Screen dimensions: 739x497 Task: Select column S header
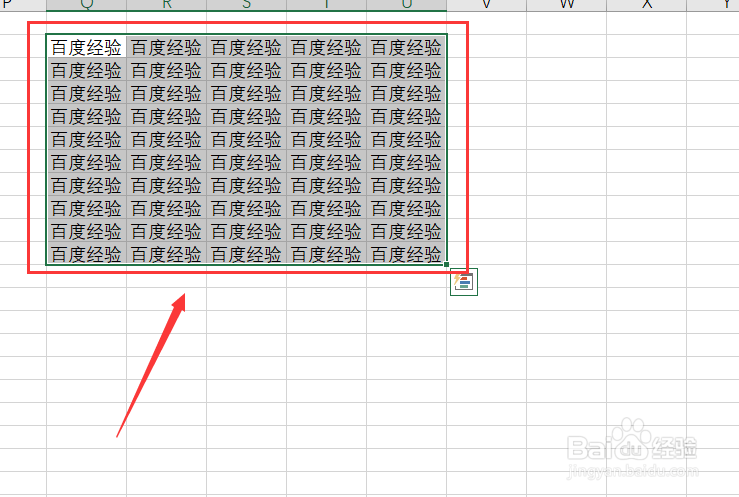click(x=246, y=5)
